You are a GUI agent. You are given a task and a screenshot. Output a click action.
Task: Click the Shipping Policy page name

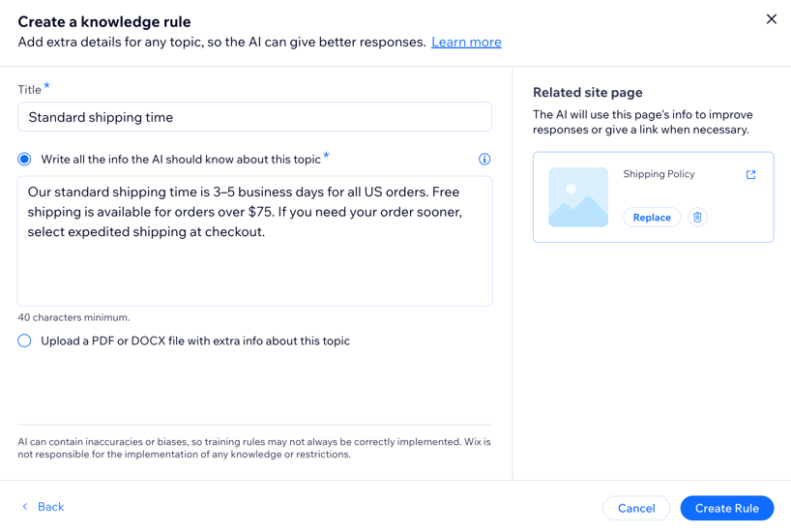pos(659,174)
